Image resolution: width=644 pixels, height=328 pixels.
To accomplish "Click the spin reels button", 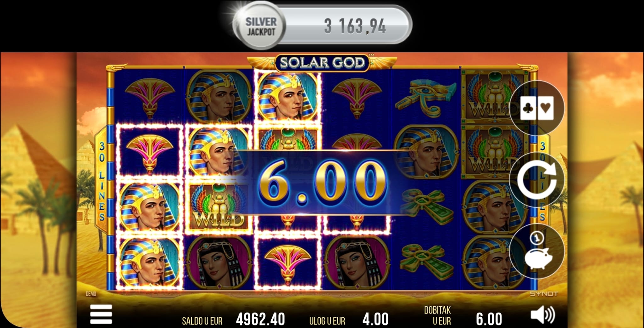I will click(537, 180).
